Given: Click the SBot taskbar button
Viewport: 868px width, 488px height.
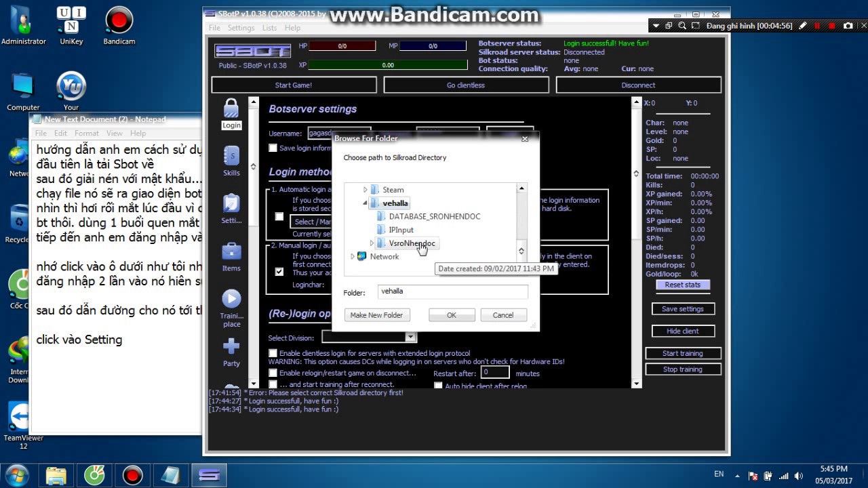Looking at the screenshot, I should [x=209, y=474].
